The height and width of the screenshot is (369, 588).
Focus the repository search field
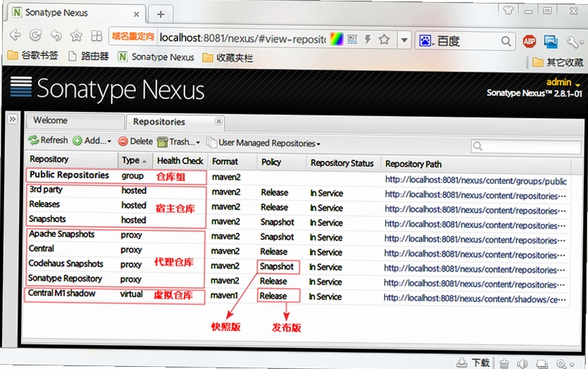tap(526, 146)
